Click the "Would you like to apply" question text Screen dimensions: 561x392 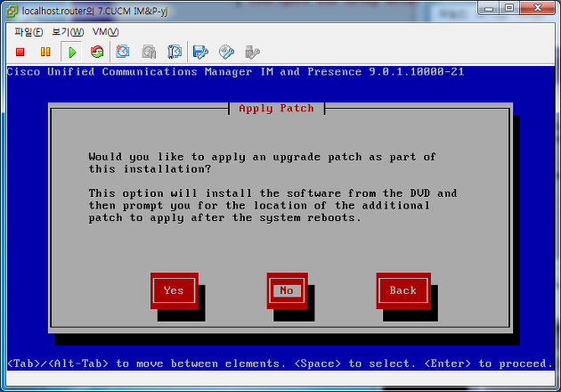coord(262,163)
